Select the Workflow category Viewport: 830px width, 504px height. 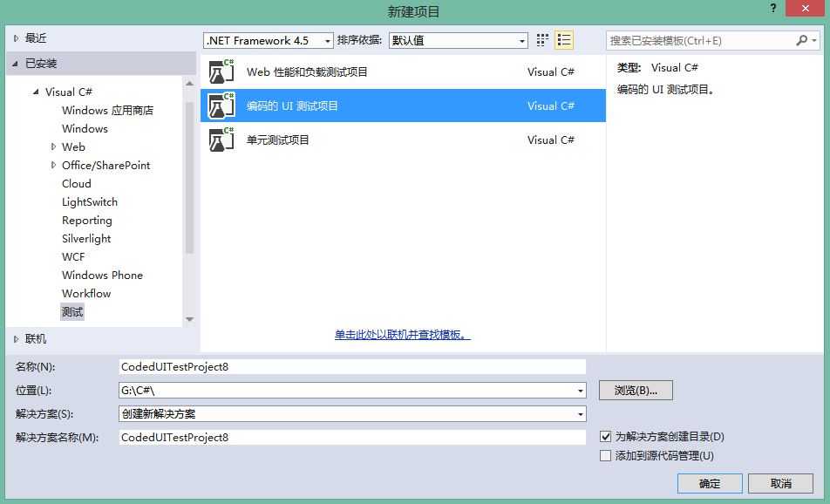pyautogui.click(x=86, y=293)
